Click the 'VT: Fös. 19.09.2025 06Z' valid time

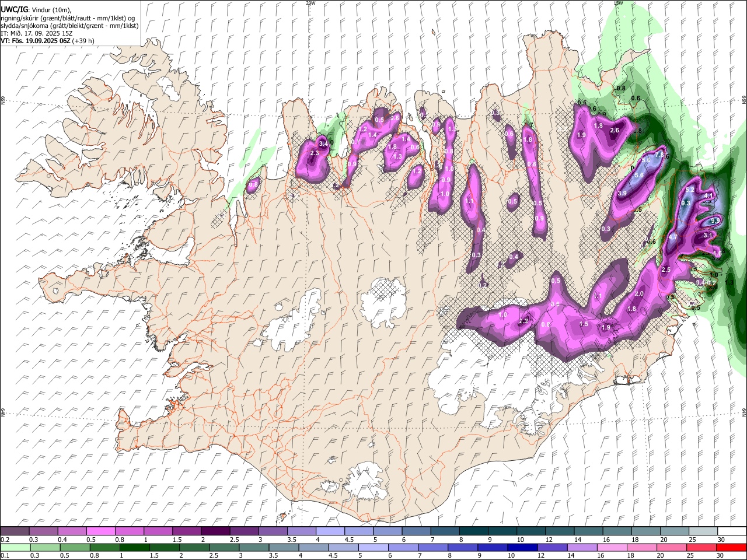(x=35, y=41)
